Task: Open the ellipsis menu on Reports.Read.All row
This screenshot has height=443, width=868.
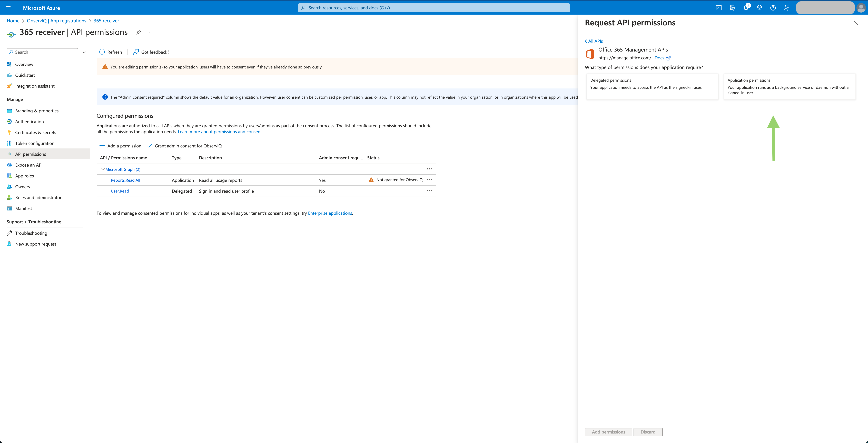Action: (430, 180)
